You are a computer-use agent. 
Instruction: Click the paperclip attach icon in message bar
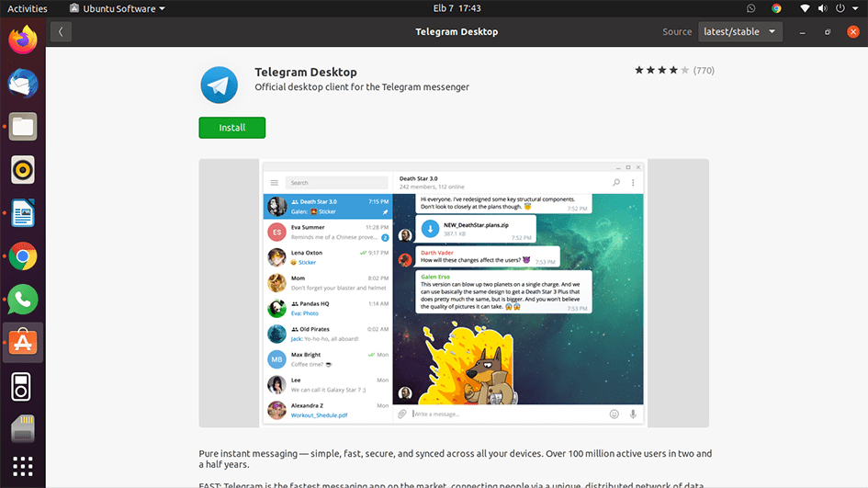(402, 414)
